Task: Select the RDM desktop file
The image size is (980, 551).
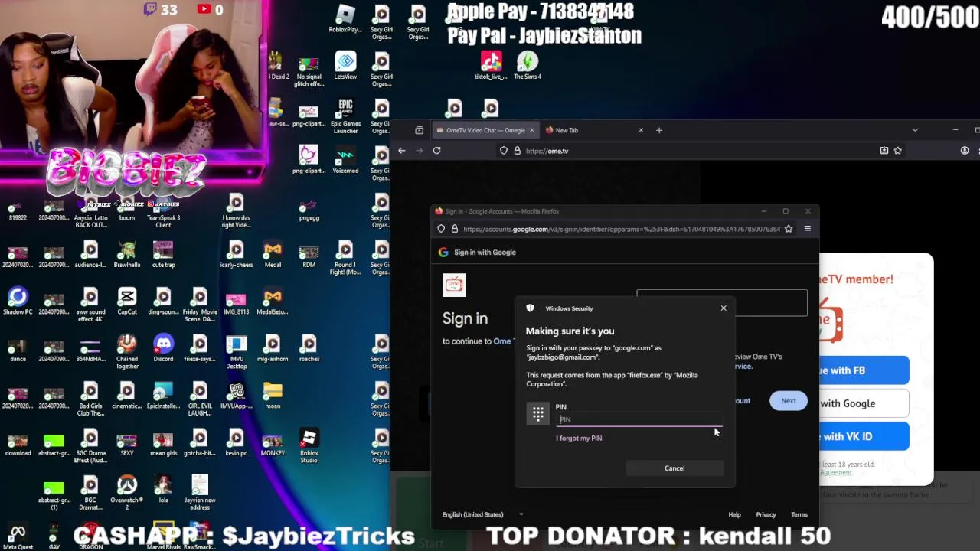Action: tap(309, 253)
